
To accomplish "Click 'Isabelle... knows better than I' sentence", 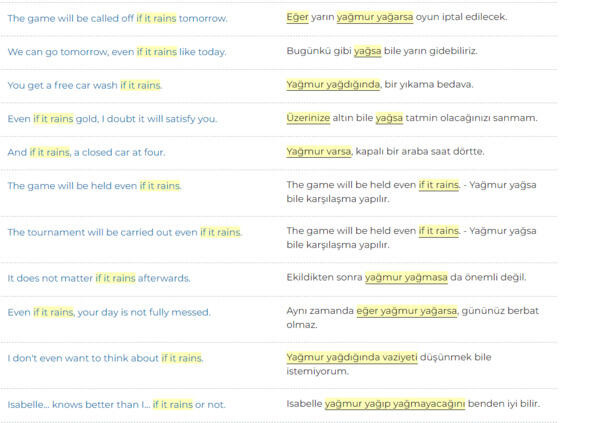I will (x=116, y=405).
